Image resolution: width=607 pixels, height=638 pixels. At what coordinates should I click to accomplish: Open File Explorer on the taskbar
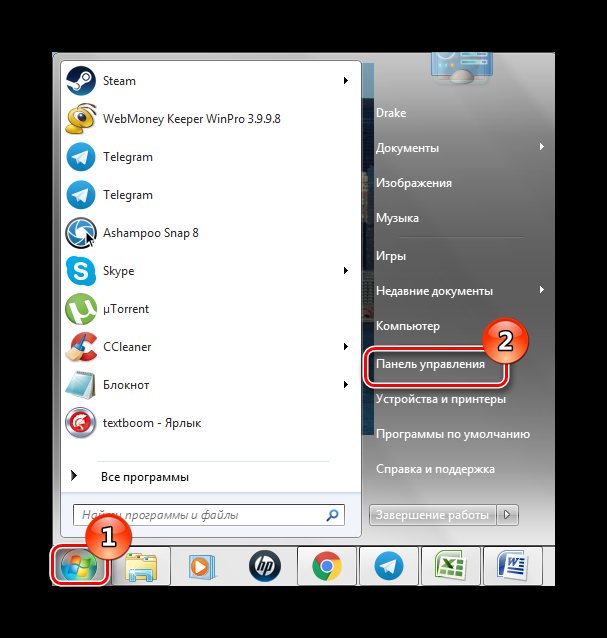pos(141,566)
